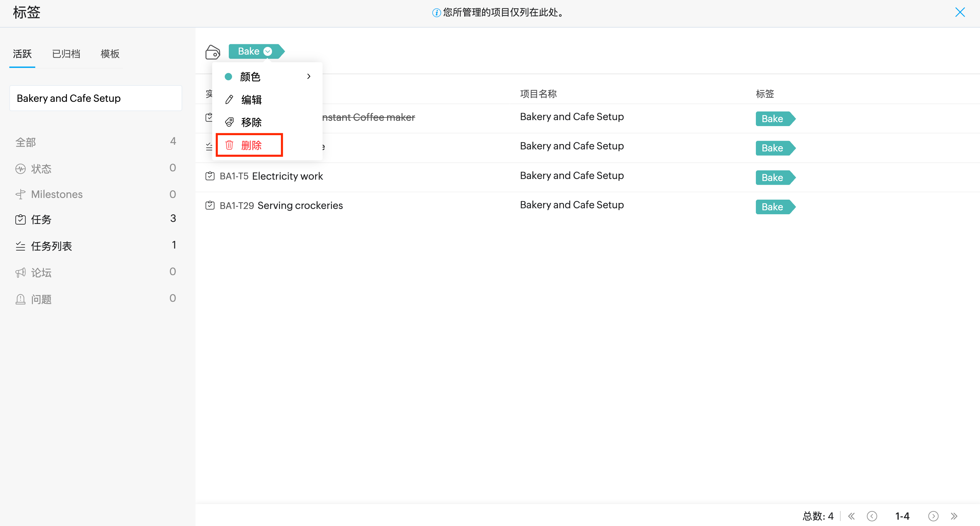Go to previous page arrow

click(872, 516)
